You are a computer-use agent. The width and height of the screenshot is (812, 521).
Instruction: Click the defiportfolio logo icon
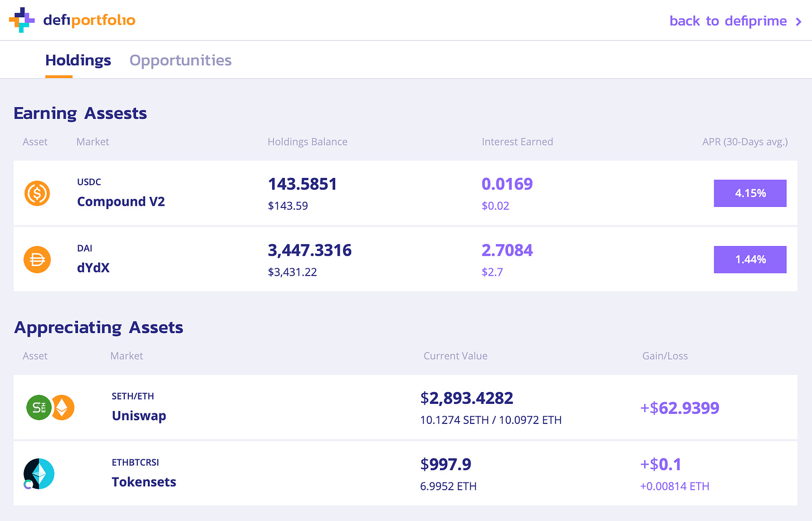pyautogui.click(x=22, y=20)
